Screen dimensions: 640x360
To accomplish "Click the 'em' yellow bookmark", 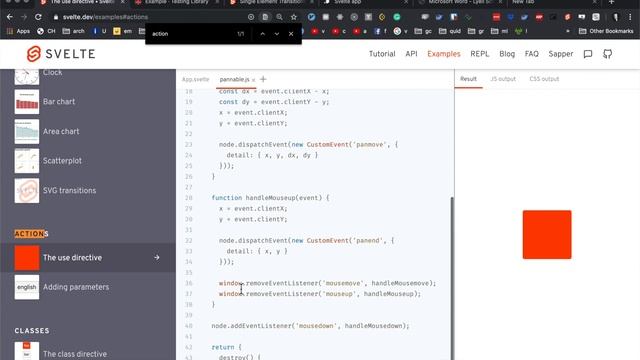I will [122, 31].
